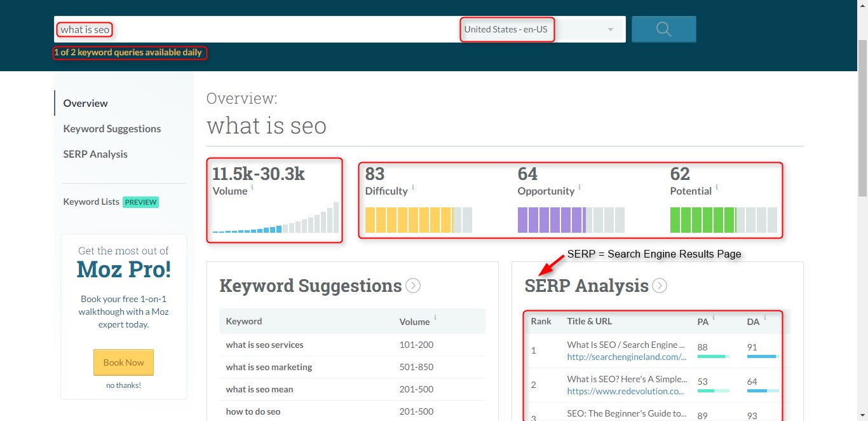Open the circle arrow beside SERP Analysis heading
Image resolution: width=868 pixels, height=421 pixels.
point(660,286)
